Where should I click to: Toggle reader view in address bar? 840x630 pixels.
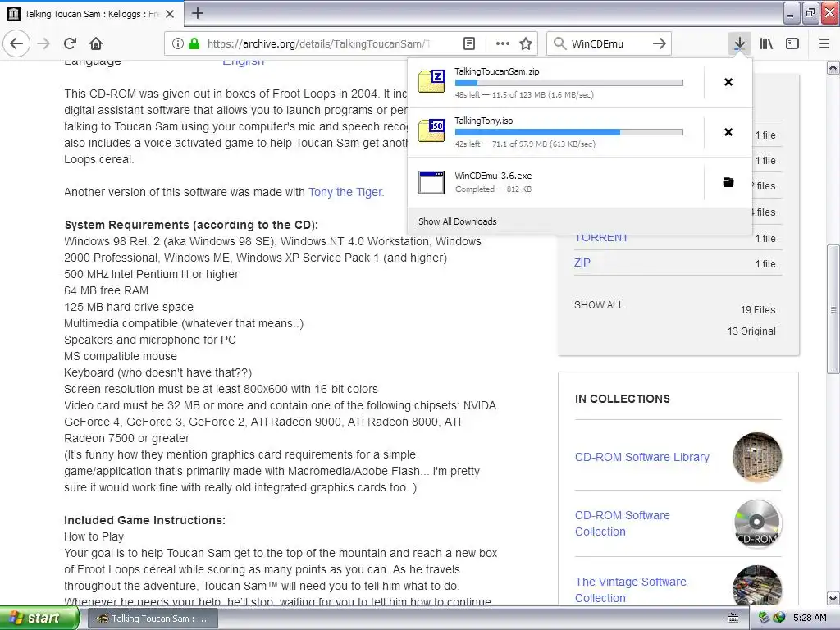pos(469,44)
